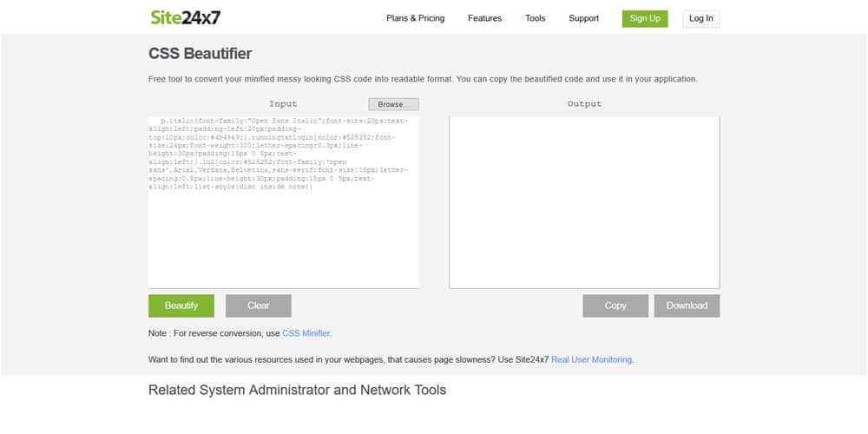Click the Copy button
The image size is (868, 434).
coord(615,306)
